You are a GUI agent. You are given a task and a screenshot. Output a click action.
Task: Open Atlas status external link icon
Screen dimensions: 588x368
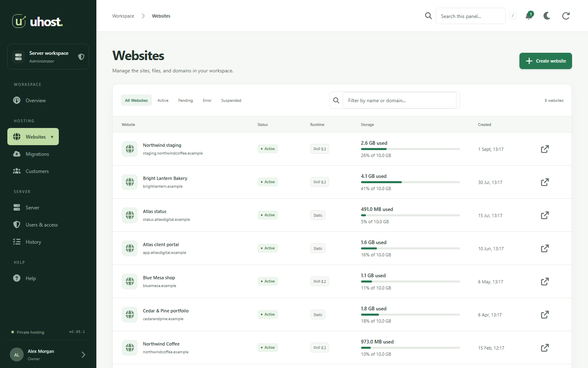[545, 215]
